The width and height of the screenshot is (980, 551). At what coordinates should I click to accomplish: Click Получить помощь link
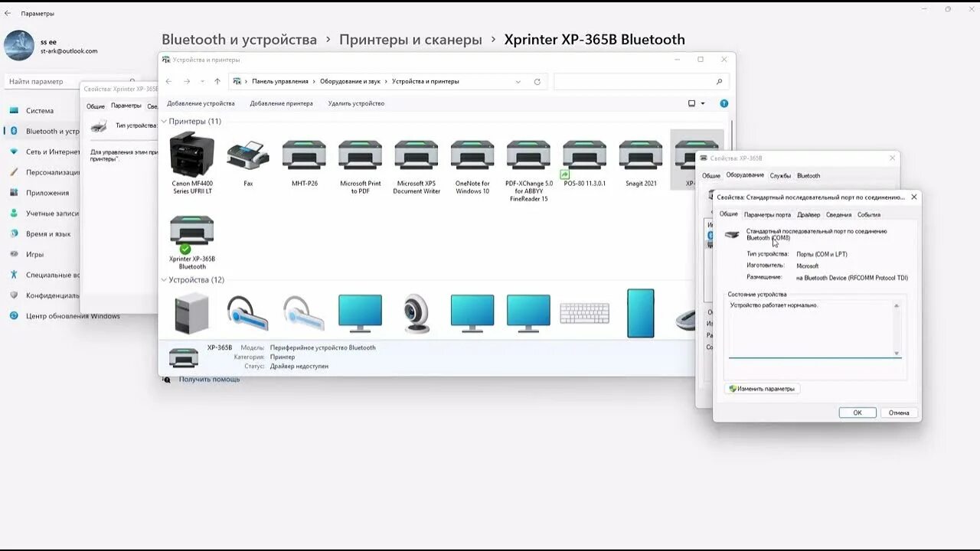tap(209, 379)
